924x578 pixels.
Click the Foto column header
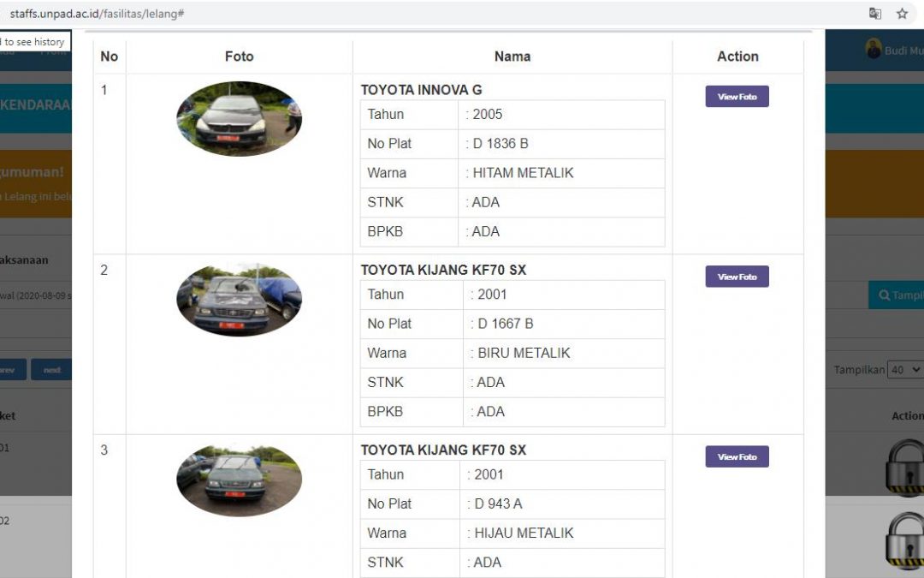(240, 57)
